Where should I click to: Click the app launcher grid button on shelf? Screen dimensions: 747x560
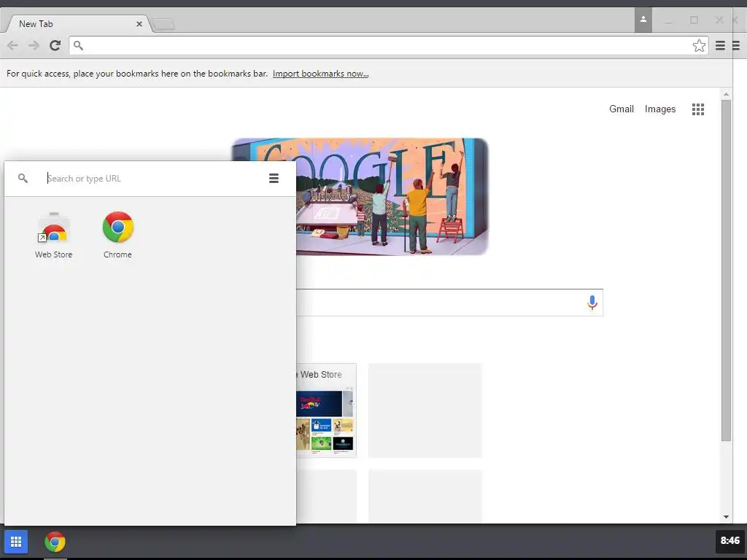click(16, 542)
